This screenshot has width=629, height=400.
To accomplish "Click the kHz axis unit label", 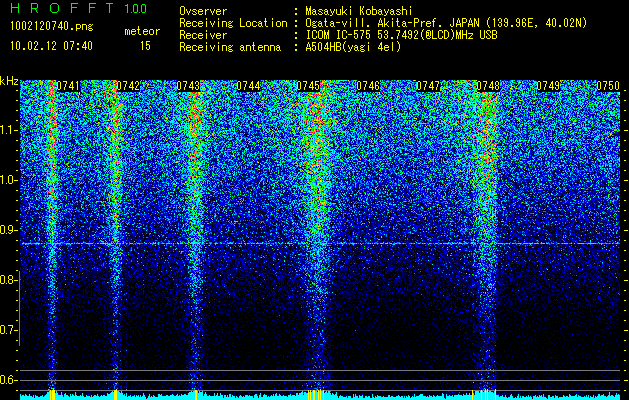I will pyautogui.click(x=9, y=81).
